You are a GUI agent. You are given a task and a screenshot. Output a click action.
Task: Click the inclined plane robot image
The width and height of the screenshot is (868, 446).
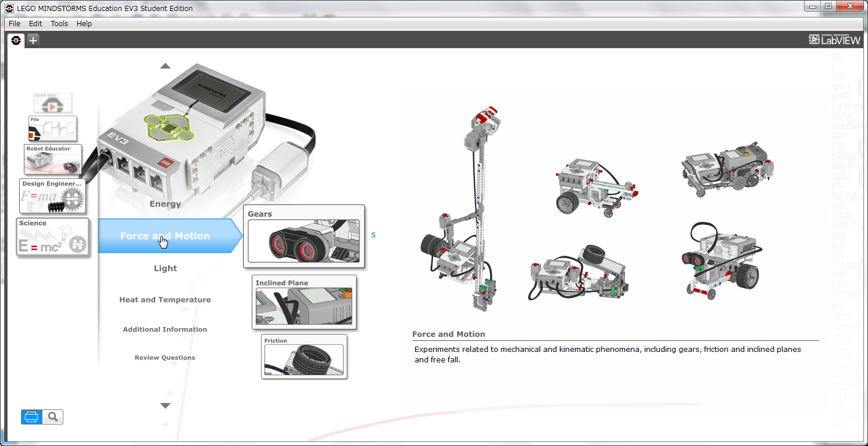pyautogui.click(x=580, y=273)
